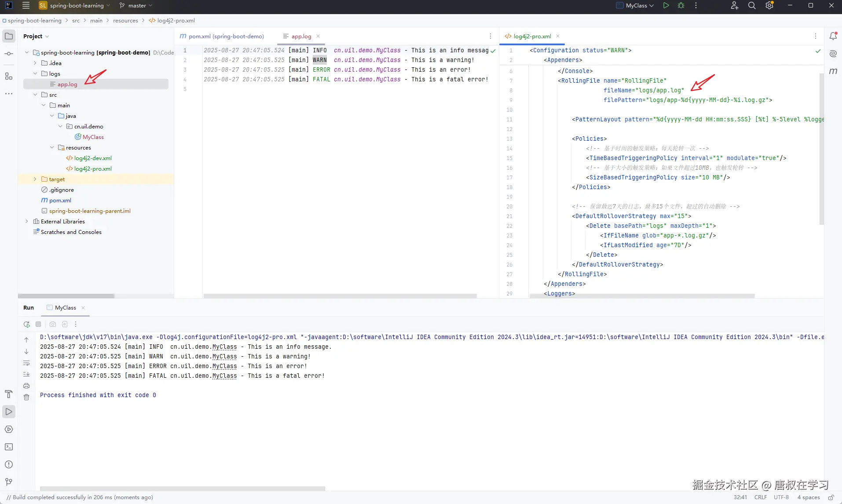Image resolution: width=842 pixels, height=504 pixels.
Task: Open the main hamburger menu
Action: click(26, 6)
